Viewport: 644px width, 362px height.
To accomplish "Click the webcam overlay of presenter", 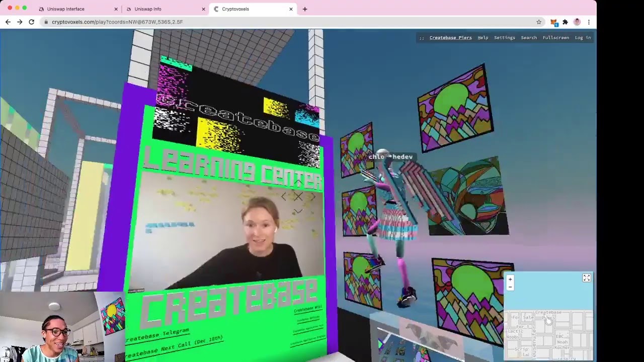I will 62,327.
